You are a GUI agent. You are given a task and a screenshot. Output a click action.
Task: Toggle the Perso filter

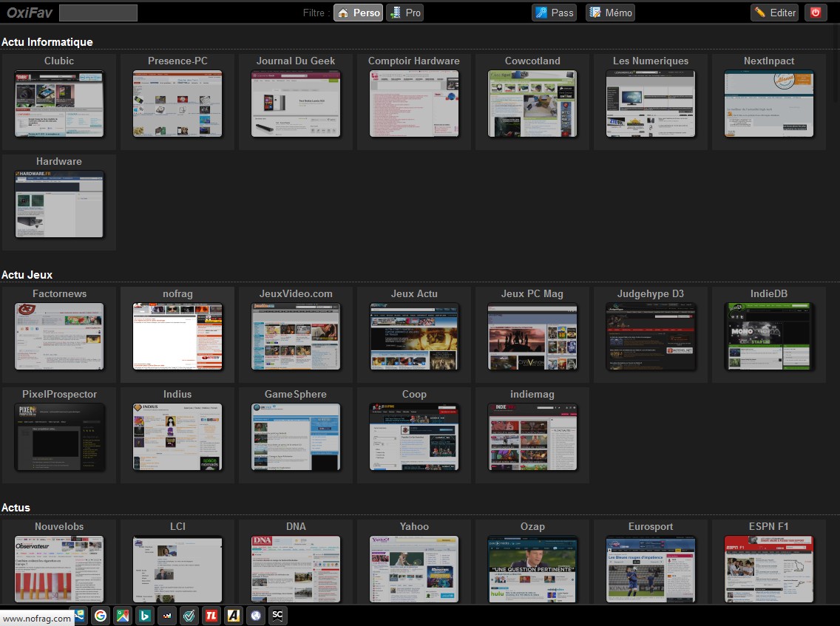[358, 13]
